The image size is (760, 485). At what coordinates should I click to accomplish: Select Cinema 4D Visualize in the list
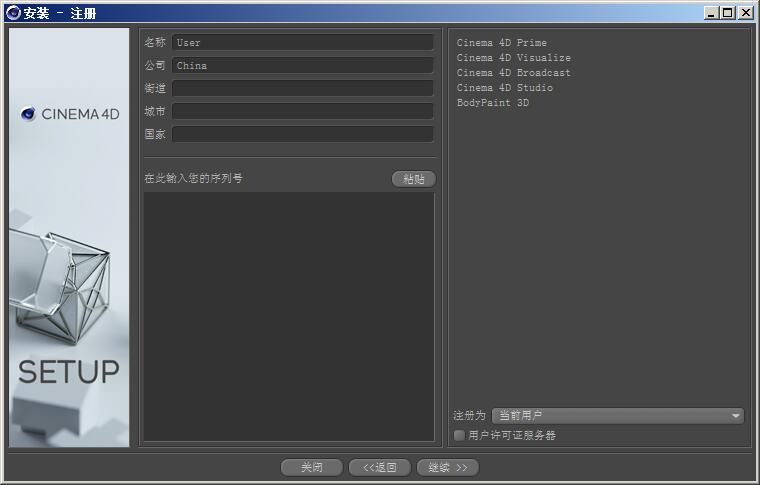coord(514,58)
